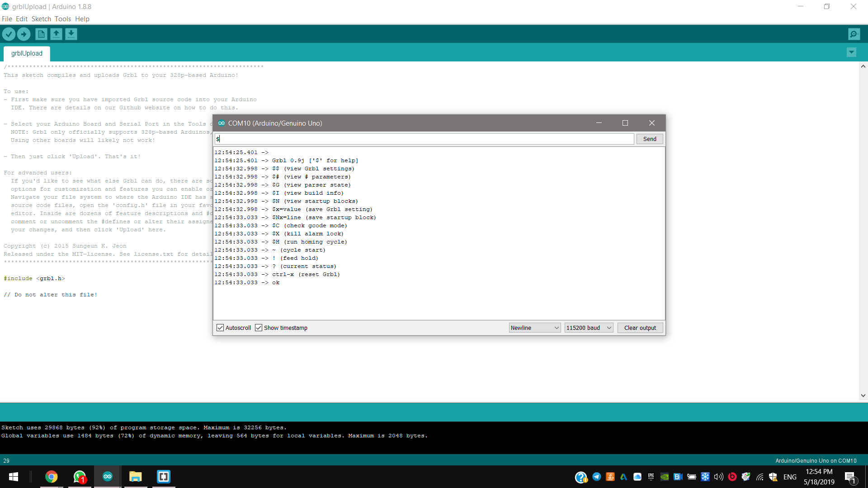Open Chrome from the taskbar

[x=52, y=477]
